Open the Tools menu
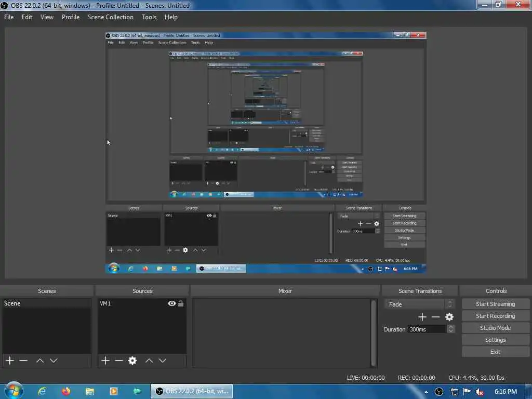This screenshot has height=399, width=532. pyautogui.click(x=149, y=17)
